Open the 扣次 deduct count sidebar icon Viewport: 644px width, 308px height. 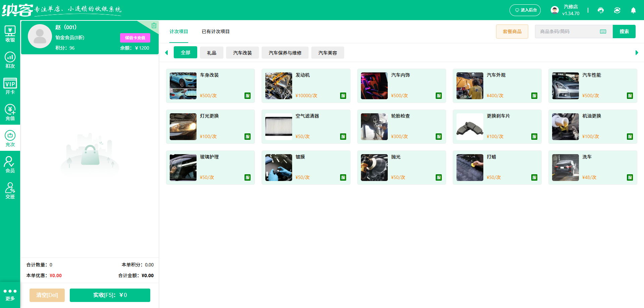(10, 60)
